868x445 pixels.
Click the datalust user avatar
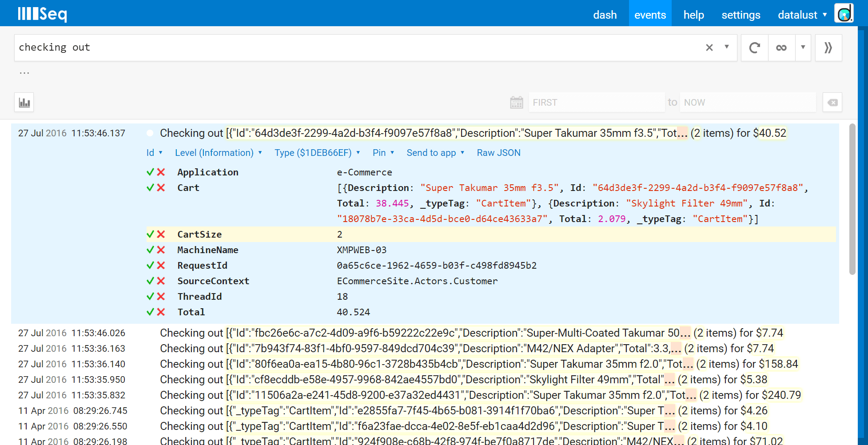pos(844,13)
